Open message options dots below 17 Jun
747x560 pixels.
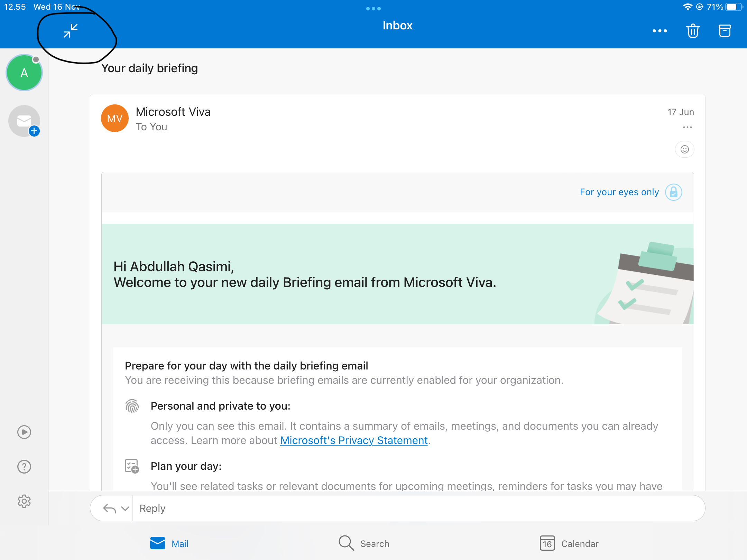coord(687,127)
